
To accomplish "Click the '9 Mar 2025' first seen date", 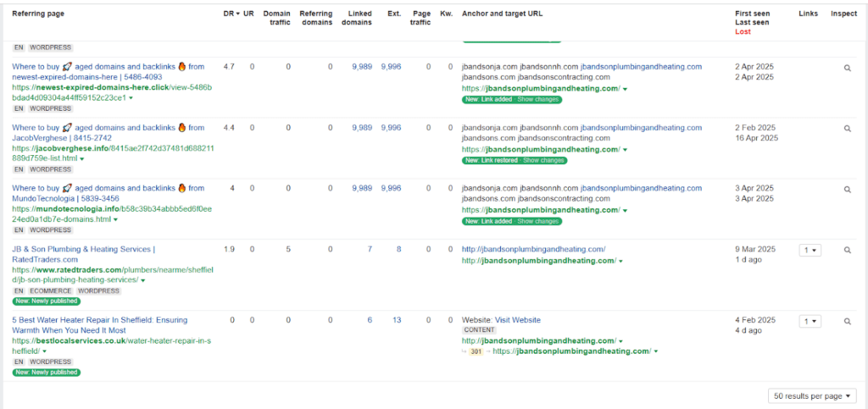I will (x=755, y=249).
